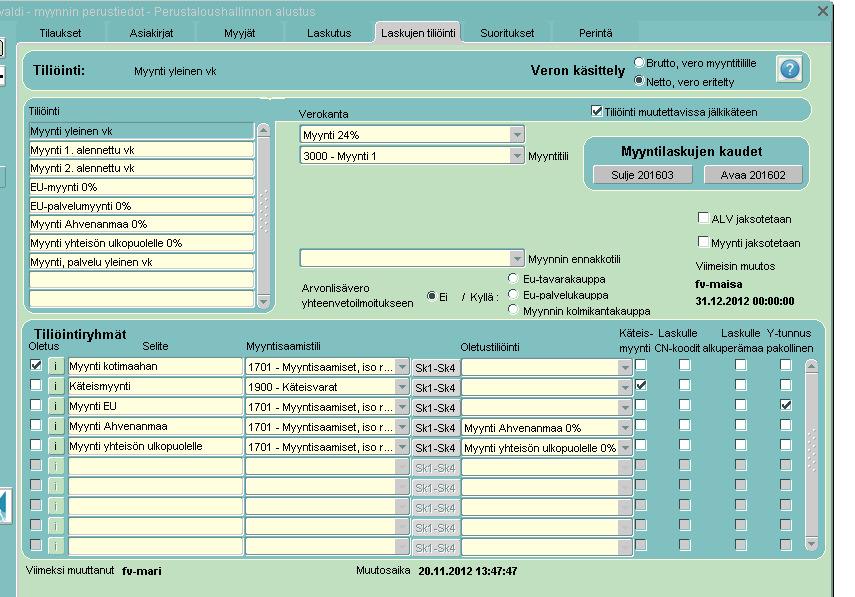Switch to Tilaukset tab
Image resolution: width=855 pixels, height=597 pixels.
coord(60,33)
